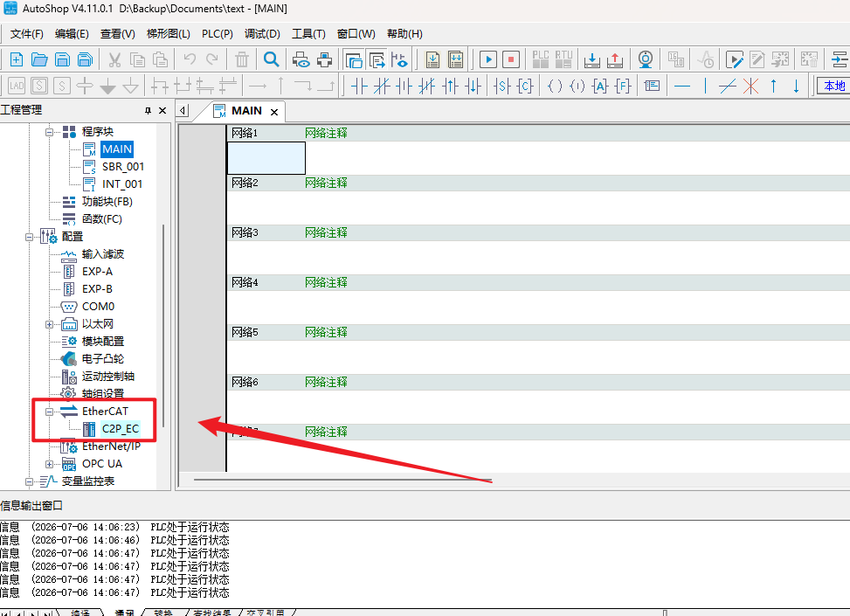Insert an output coil
The image size is (850, 616).
[555, 86]
